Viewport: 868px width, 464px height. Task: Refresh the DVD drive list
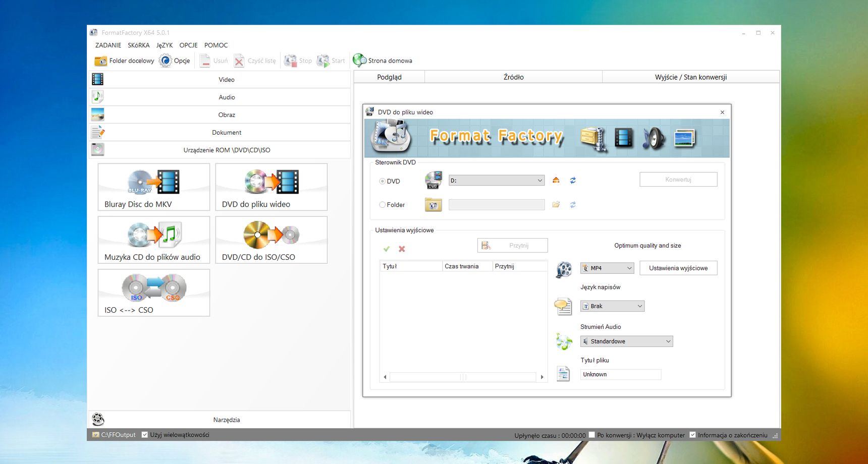[573, 180]
